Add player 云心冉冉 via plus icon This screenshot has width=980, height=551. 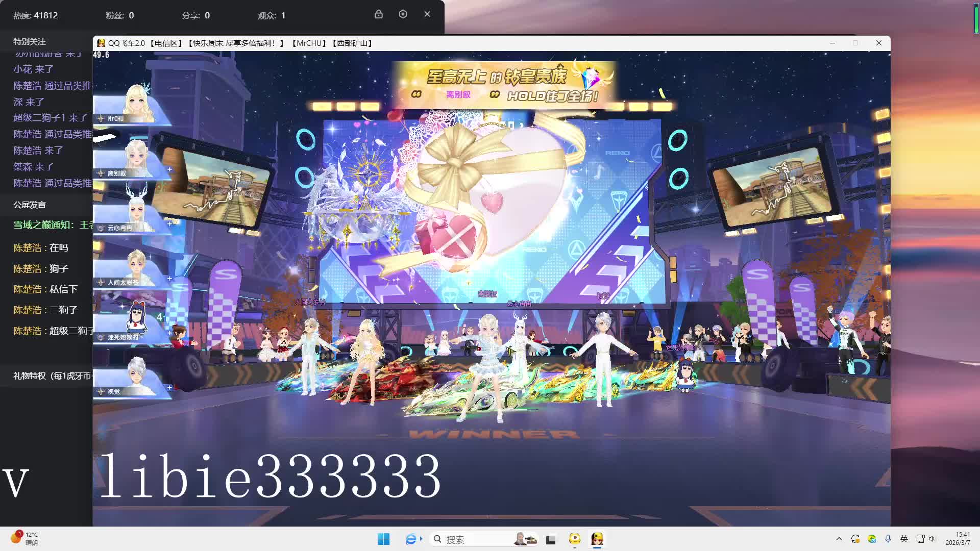coord(169,224)
